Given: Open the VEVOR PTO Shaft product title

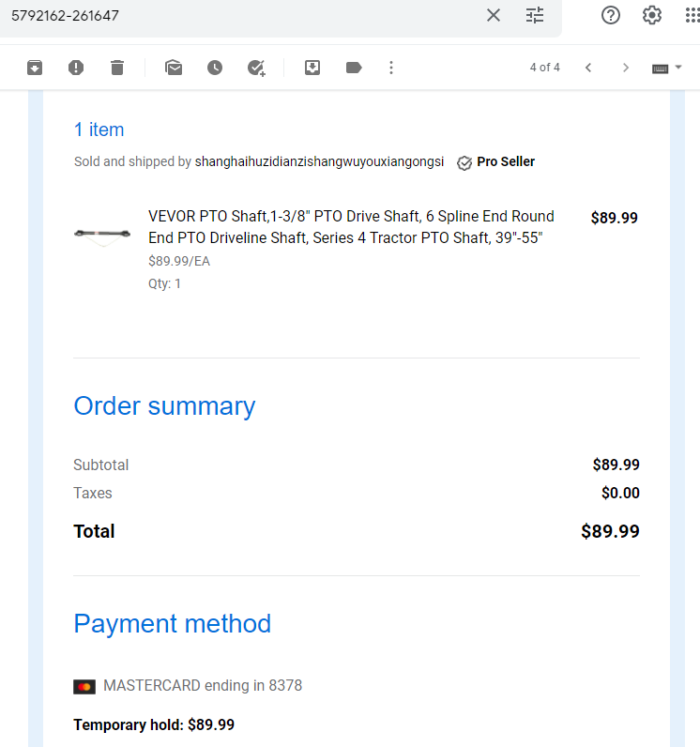Looking at the screenshot, I should [x=351, y=227].
